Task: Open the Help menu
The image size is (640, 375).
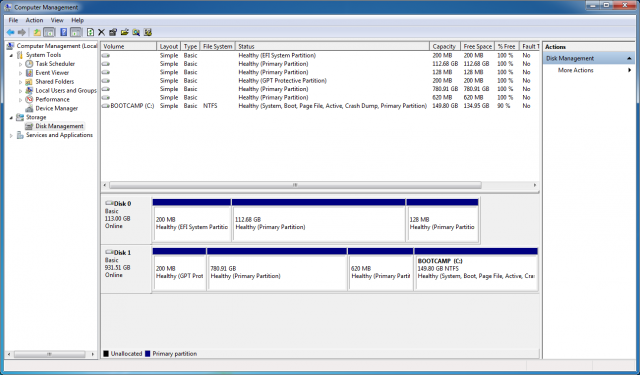Action: point(77,20)
